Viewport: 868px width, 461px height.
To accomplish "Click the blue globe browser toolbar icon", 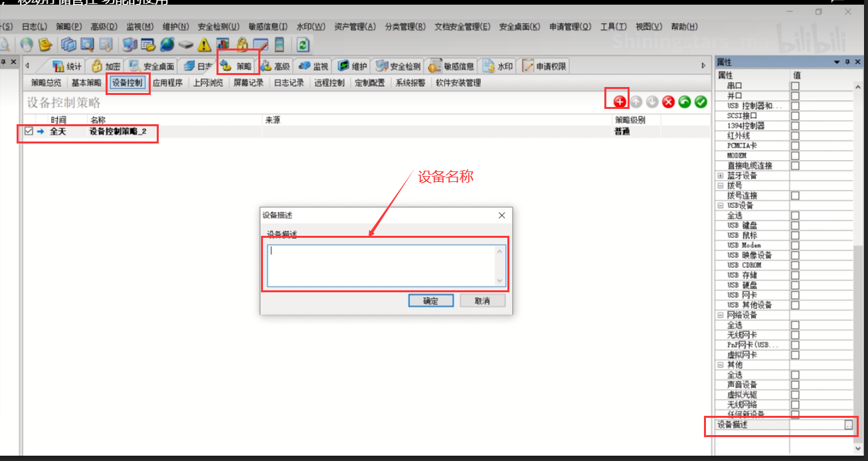I will 167,45.
